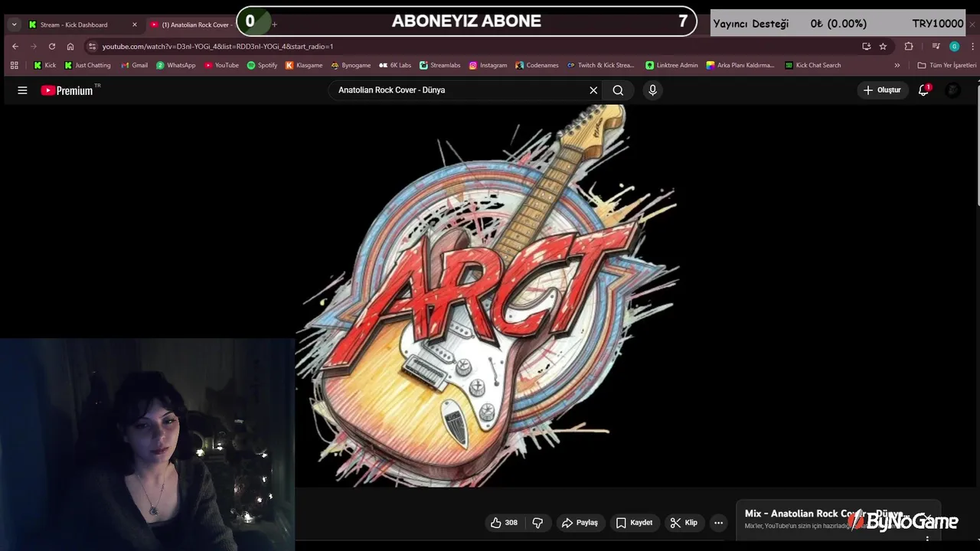The image size is (980, 551).
Task: Install this page from the address bar icon
Action: click(x=866, y=46)
